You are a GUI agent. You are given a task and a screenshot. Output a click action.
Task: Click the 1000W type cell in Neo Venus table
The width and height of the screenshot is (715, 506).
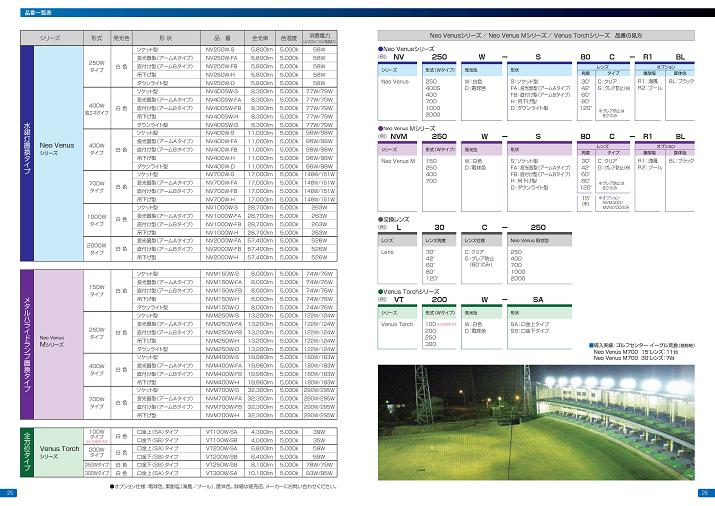(x=97, y=220)
